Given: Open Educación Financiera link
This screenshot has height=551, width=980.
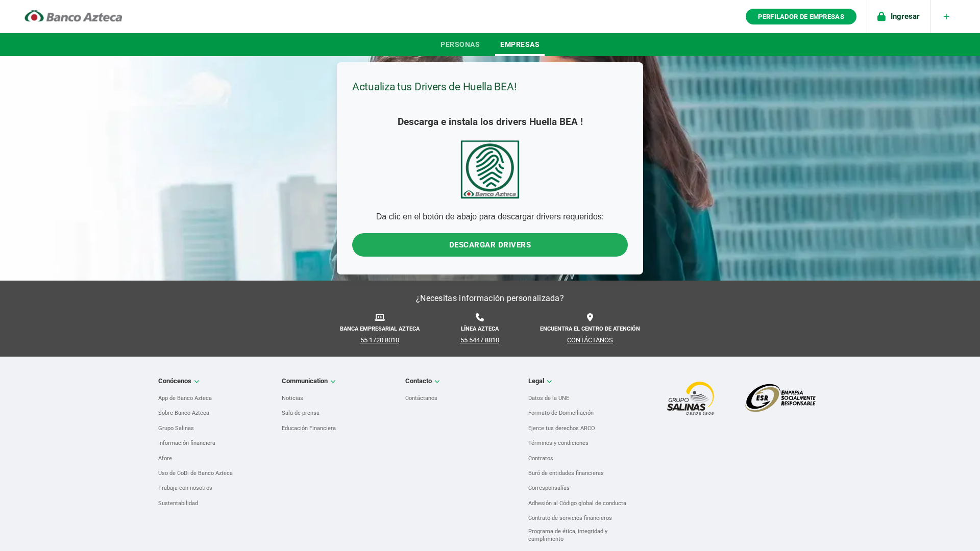Looking at the screenshot, I should 309,429.
